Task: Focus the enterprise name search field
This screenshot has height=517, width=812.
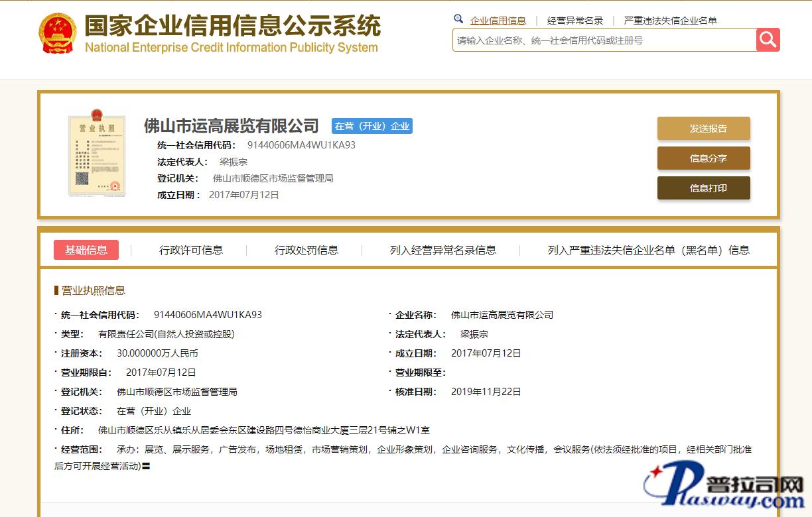Action: click(604, 40)
